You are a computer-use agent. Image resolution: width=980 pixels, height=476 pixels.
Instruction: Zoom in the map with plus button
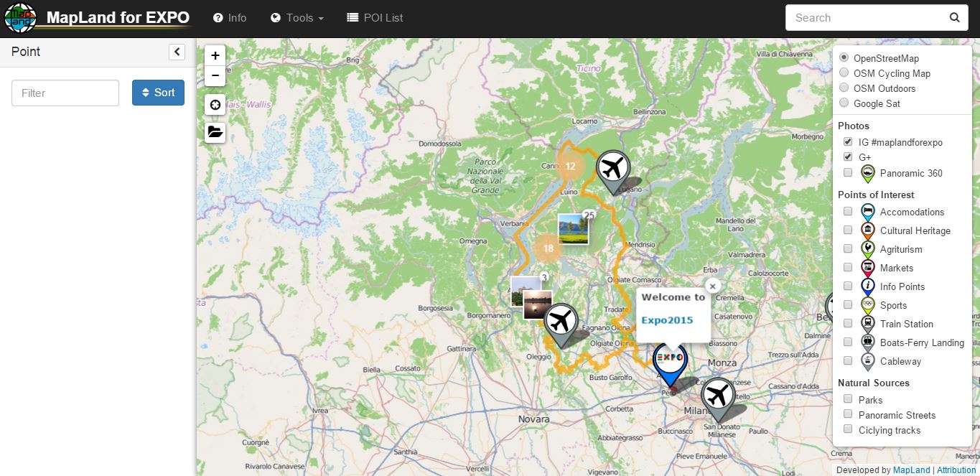tap(215, 55)
